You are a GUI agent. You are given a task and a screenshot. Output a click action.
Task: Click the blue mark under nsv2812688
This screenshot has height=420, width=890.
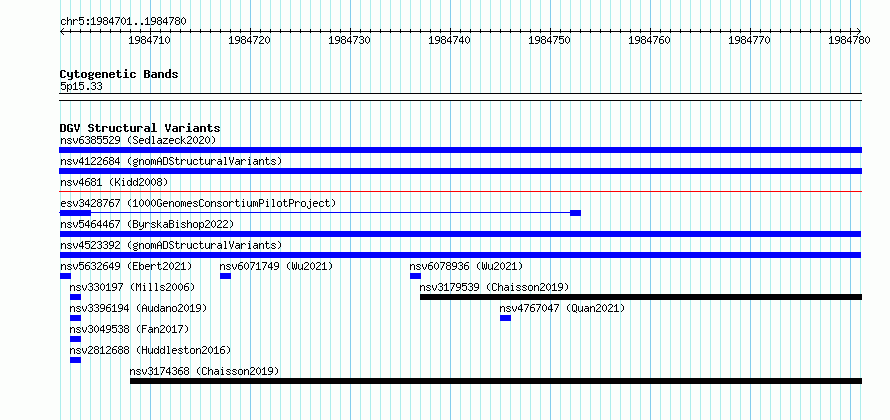pos(75,360)
